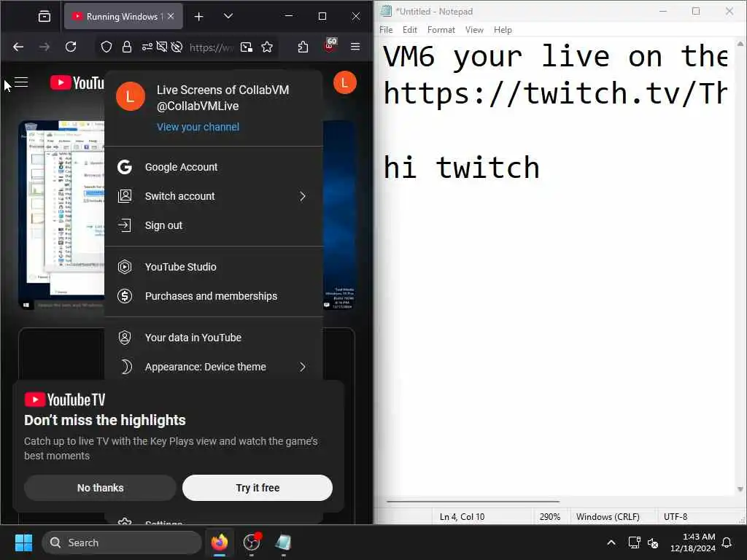
Task: Click the 290% zoom status entry
Action: coord(550,517)
